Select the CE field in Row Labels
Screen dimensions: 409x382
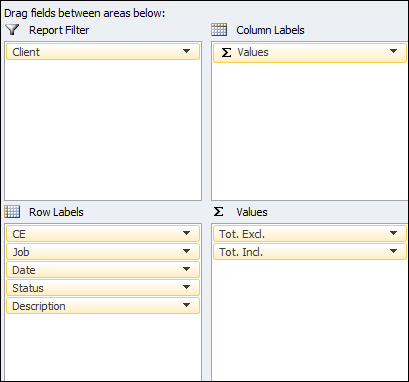tap(103, 234)
